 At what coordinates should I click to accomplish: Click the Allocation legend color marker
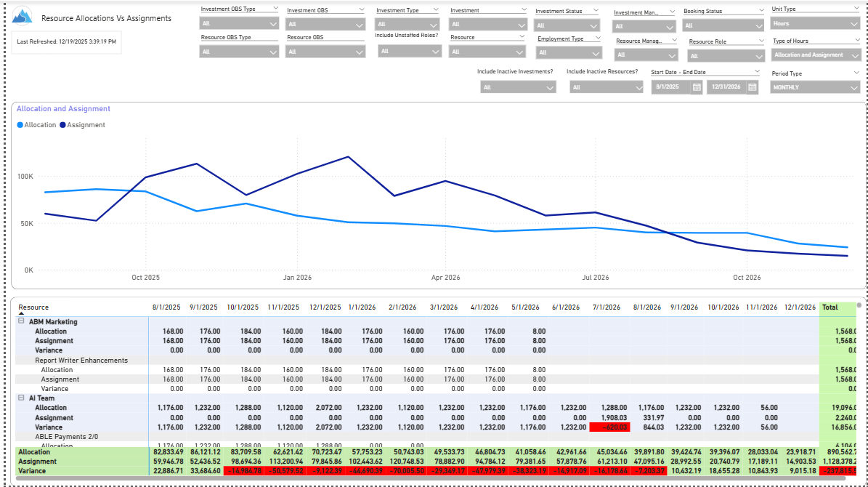20,125
